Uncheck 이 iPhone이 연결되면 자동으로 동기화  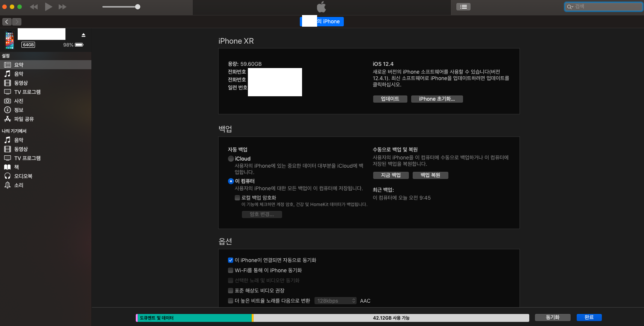[231, 260]
